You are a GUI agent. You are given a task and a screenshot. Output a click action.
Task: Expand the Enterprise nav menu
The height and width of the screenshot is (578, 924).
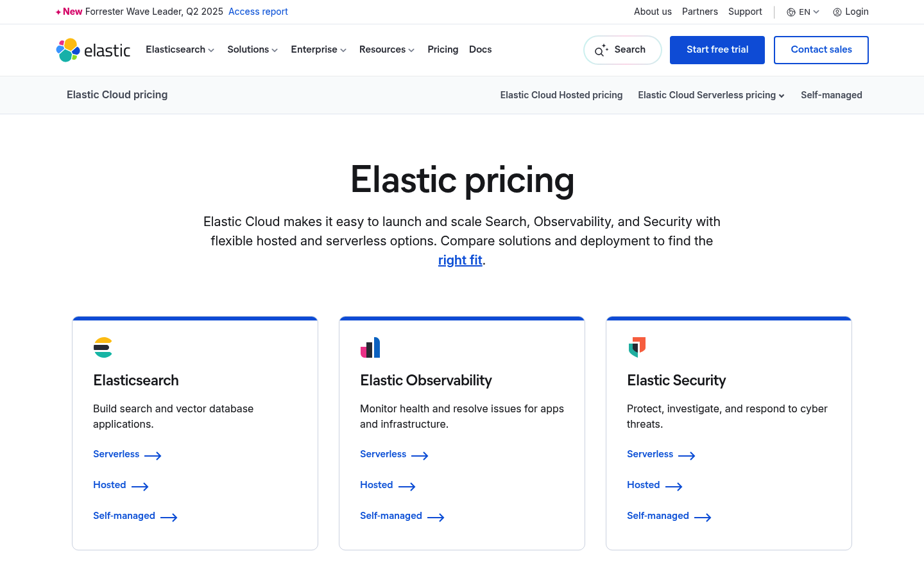[x=318, y=49]
